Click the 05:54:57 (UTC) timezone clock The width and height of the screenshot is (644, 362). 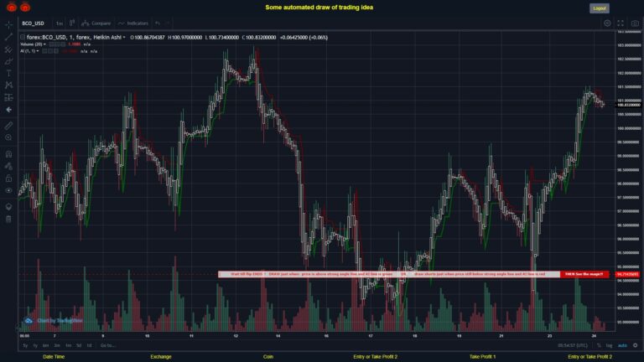point(573,345)
